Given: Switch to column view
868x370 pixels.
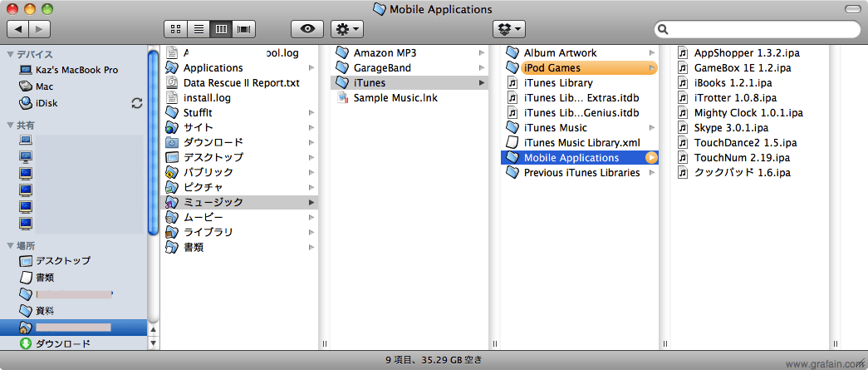Looking at the screenshot, I should tap(221, 29).
